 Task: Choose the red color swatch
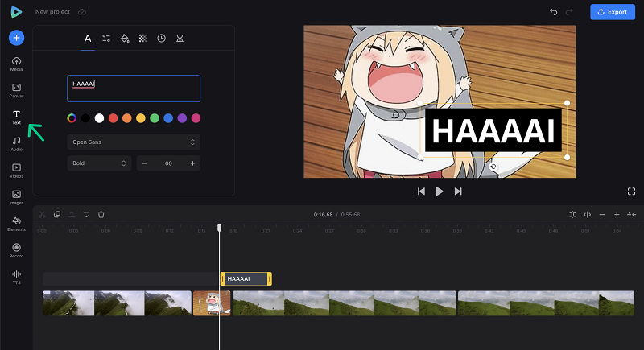click(113, 118)
